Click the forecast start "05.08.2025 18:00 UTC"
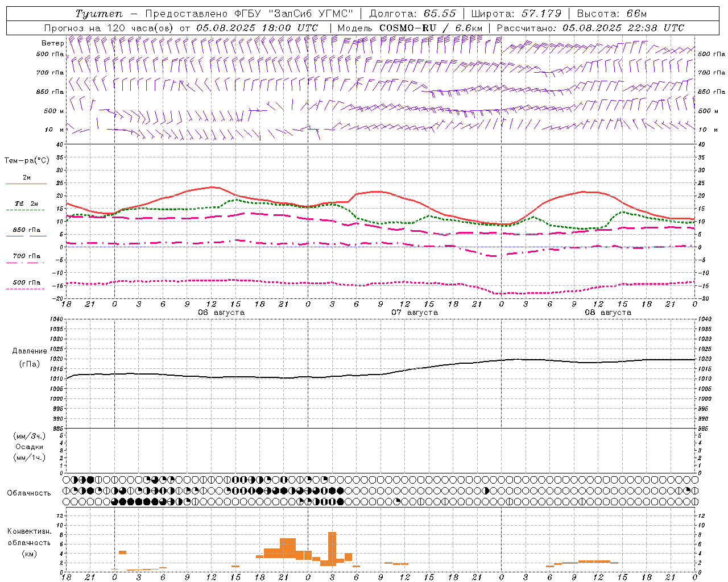This screenshot has height=582, width=728. 257,28
